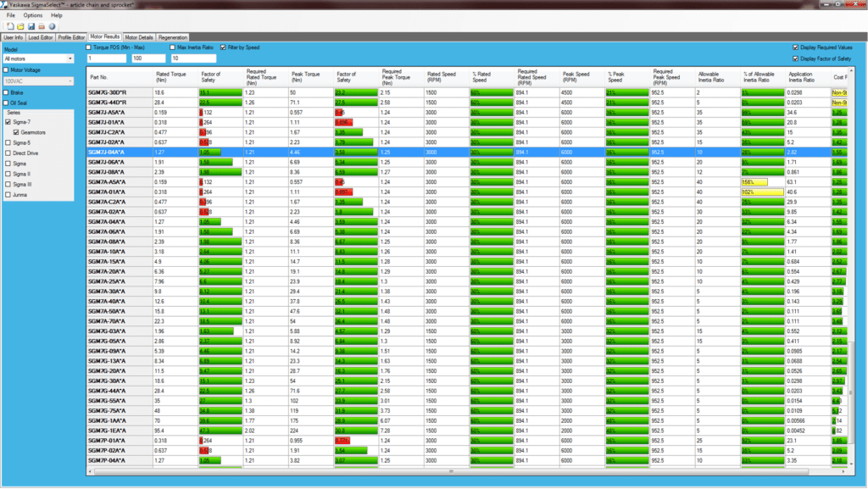Check the Direct Drive series checkbox
This screenshot has width=868, height=489.
[x=8, y=153]
